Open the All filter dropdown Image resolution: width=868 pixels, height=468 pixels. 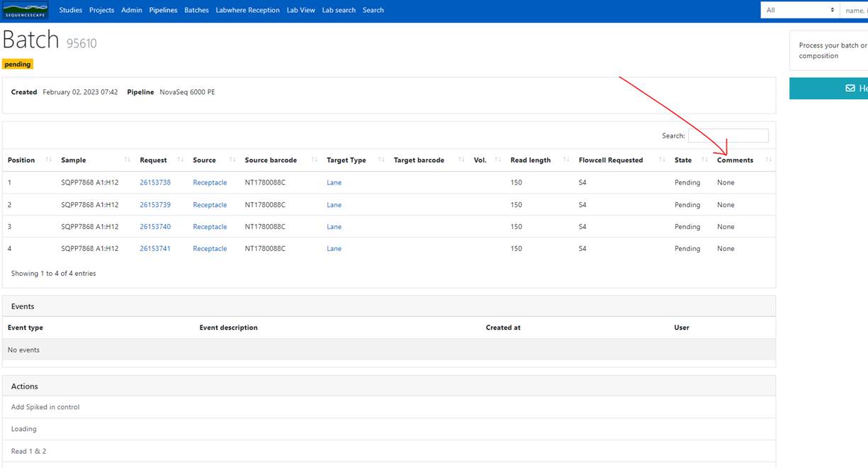click(799, 10)
